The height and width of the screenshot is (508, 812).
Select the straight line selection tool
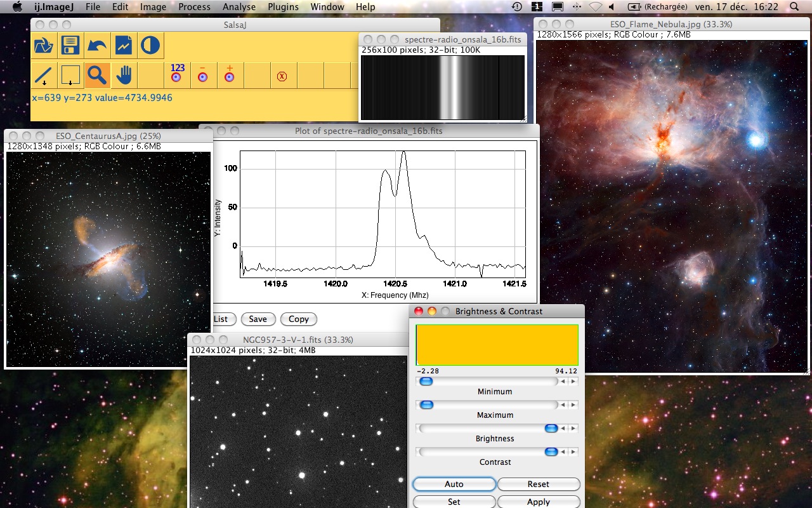click(x=43, y=76)
